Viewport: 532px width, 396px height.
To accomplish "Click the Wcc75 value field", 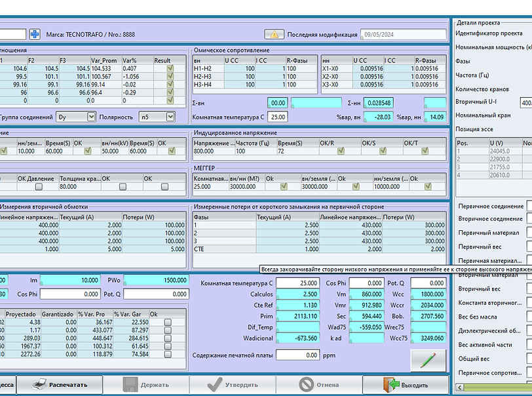I will click(428, 338).
